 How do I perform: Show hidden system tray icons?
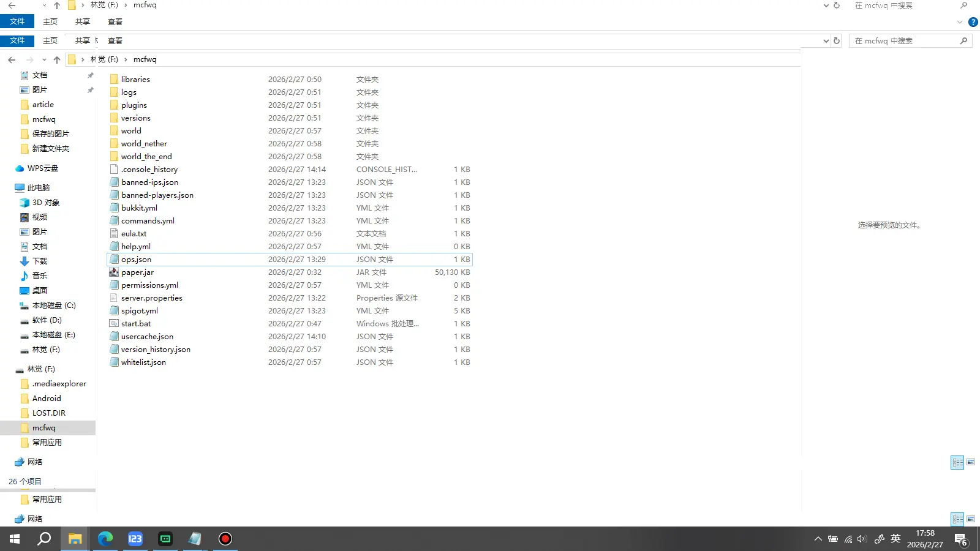(x=818, y=539)
